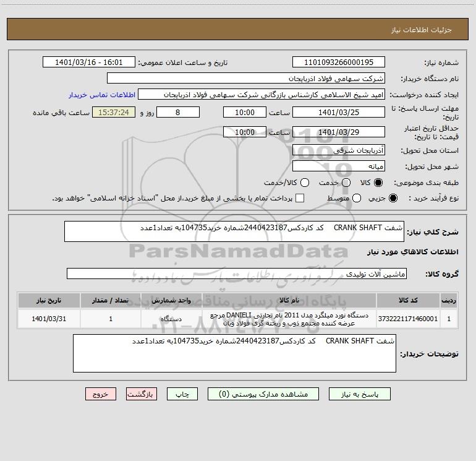Click the buyer organization name field
The image size is (476, 461).
coord(246,79)
